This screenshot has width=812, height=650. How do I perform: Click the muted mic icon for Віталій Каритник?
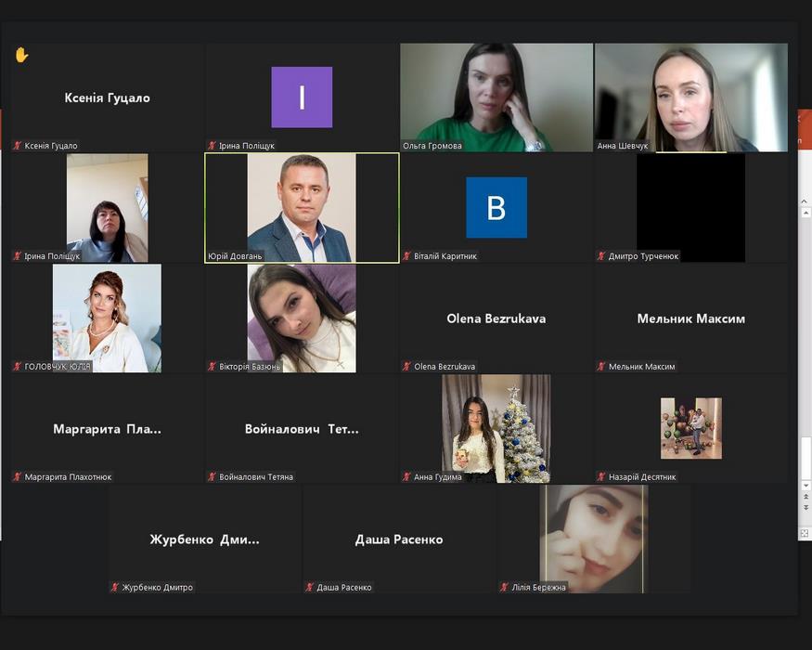[x=406, y=256]
